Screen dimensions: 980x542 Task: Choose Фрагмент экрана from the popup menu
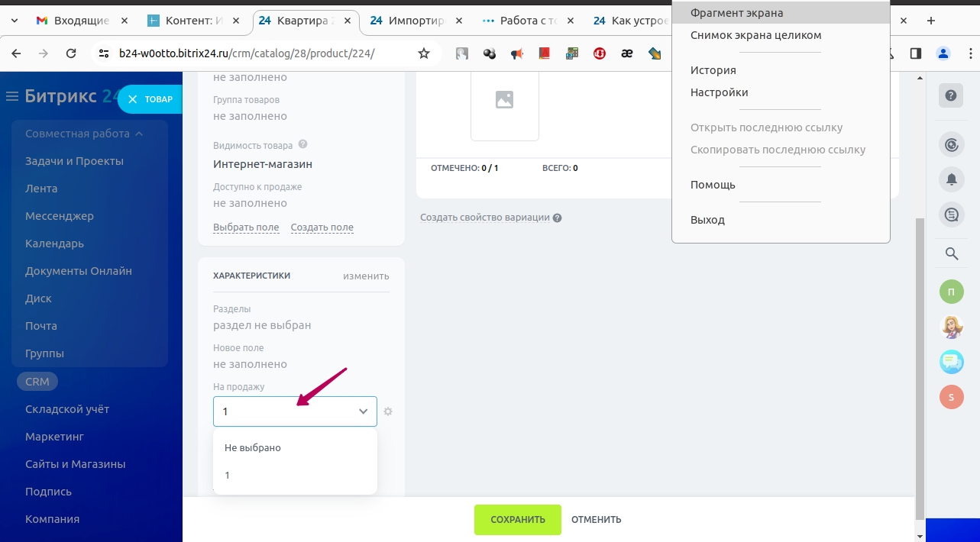tap(736, 13)
